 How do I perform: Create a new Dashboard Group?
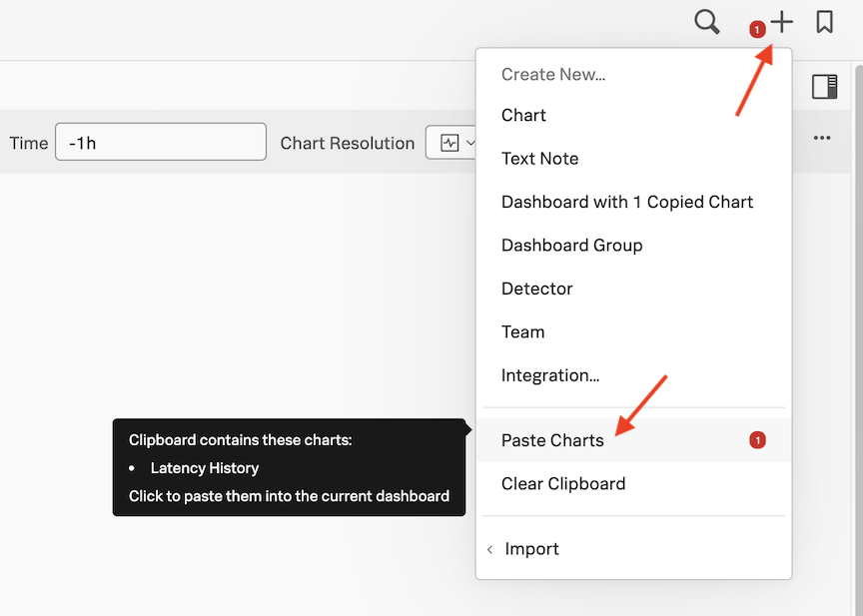click(x=571, y=246)
